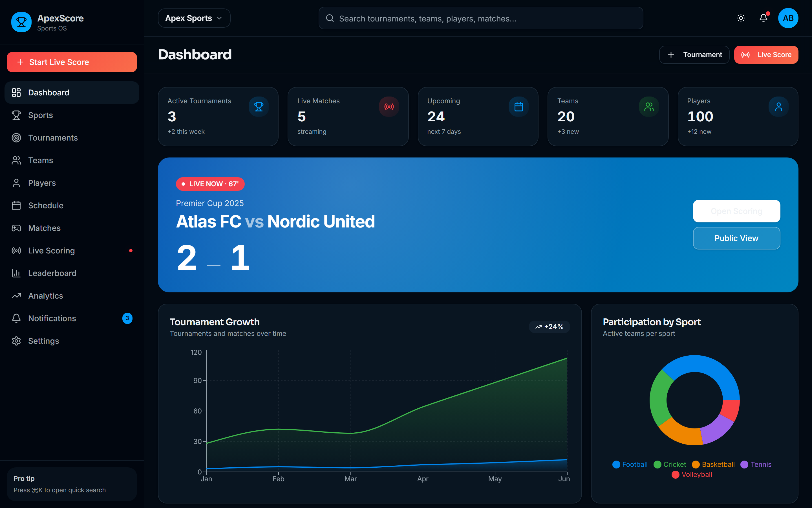Open Schedule from the sidebar

click(x=72, y=205)
